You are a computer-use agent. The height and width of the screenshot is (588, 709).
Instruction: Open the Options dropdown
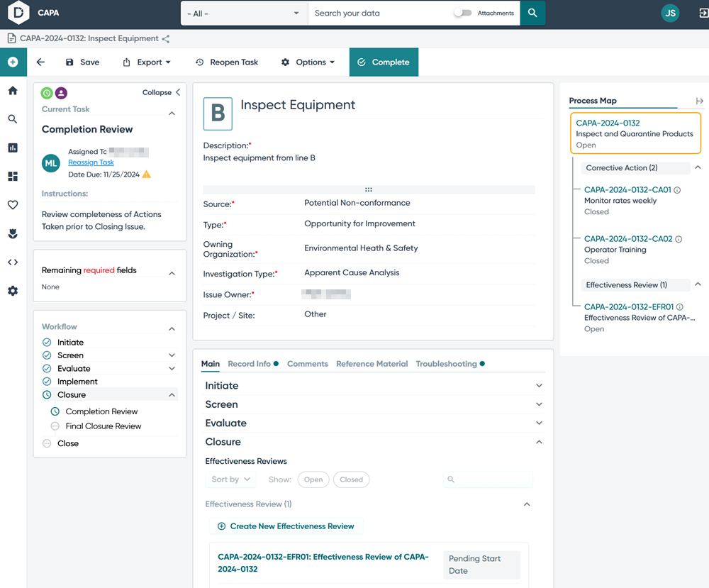(308, 62)
